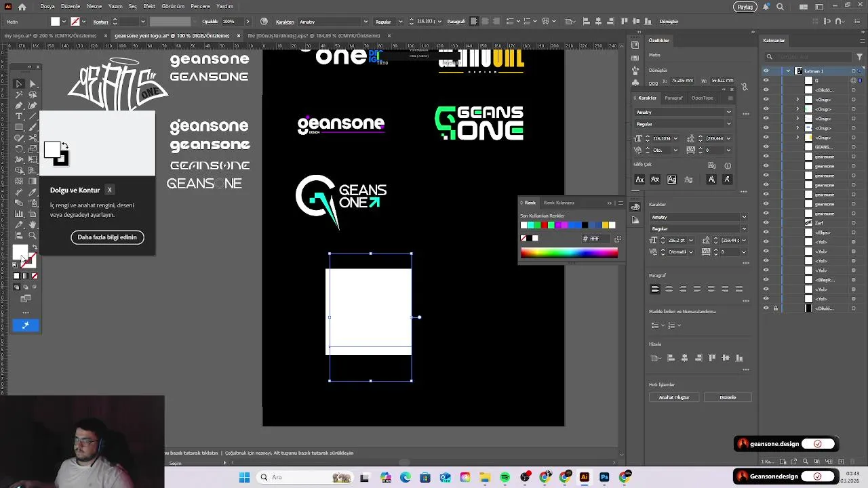Open Spotify in taskbar
This screenshot has height=488, width=868.
click(x=505, y=478)
